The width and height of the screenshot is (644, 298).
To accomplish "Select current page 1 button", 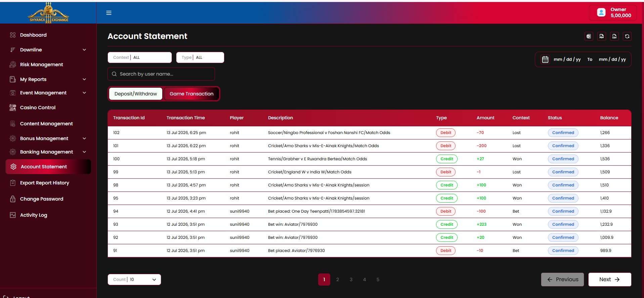I will (324, 280).
